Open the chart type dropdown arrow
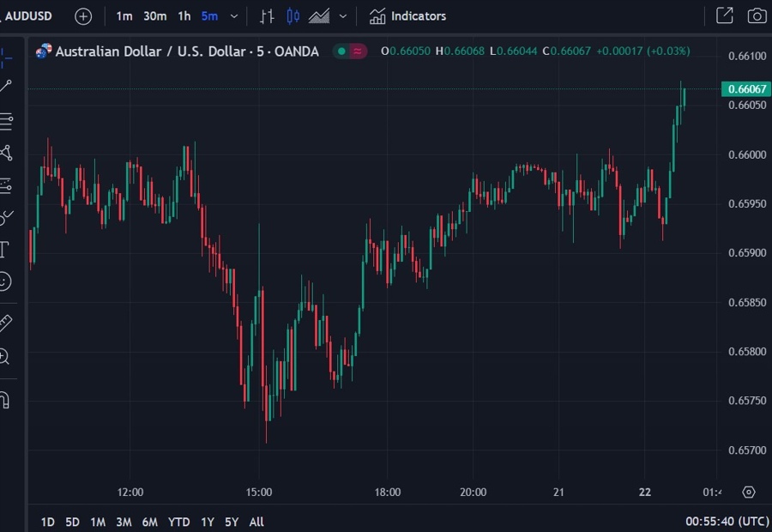 342,15
